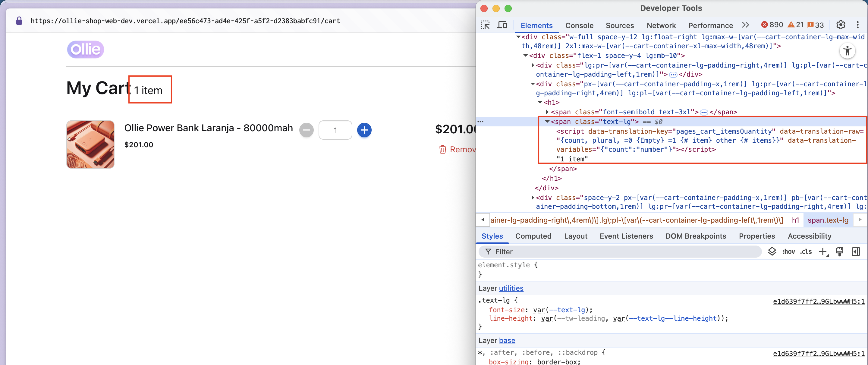Open DevTools settings gear
The height and width of the screenshot is (365, 868).
[840, 25]
